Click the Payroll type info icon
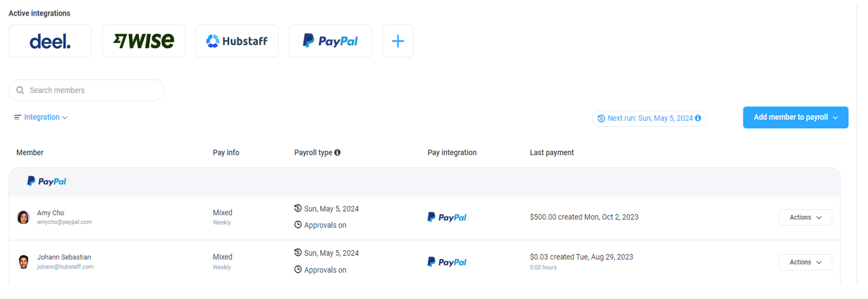The height and width of the screenshot is (299, 868). pos(338,153)
